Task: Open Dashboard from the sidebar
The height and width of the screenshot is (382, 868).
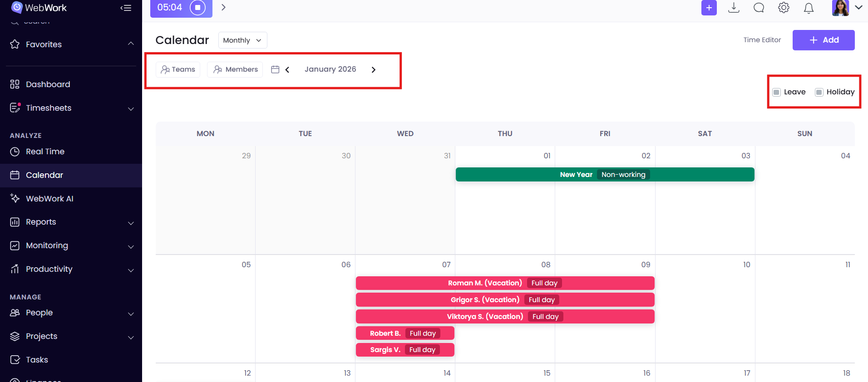Action: 48,84
